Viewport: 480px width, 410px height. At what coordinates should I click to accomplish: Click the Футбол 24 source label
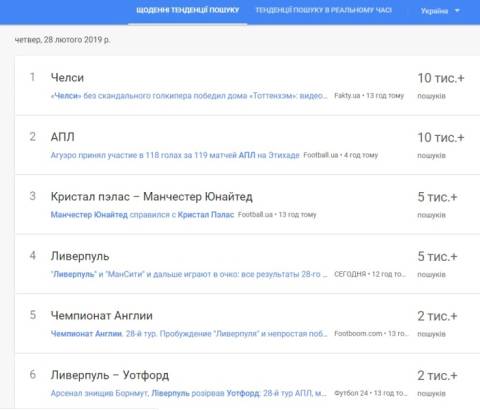point(351,393)
